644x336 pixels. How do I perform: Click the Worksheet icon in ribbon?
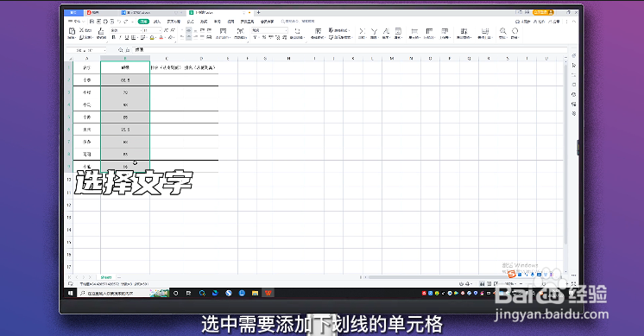[445, 31]
